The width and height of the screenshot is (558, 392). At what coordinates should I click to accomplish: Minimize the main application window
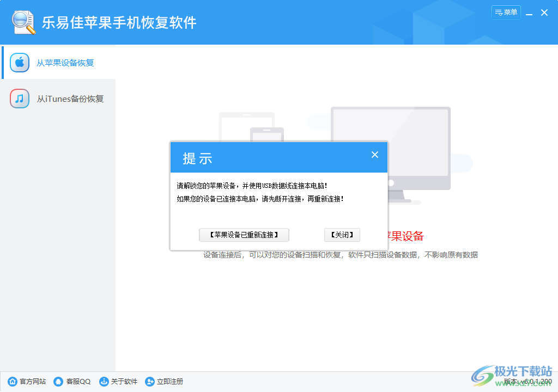pyautogui.click(x=529, y=13)
